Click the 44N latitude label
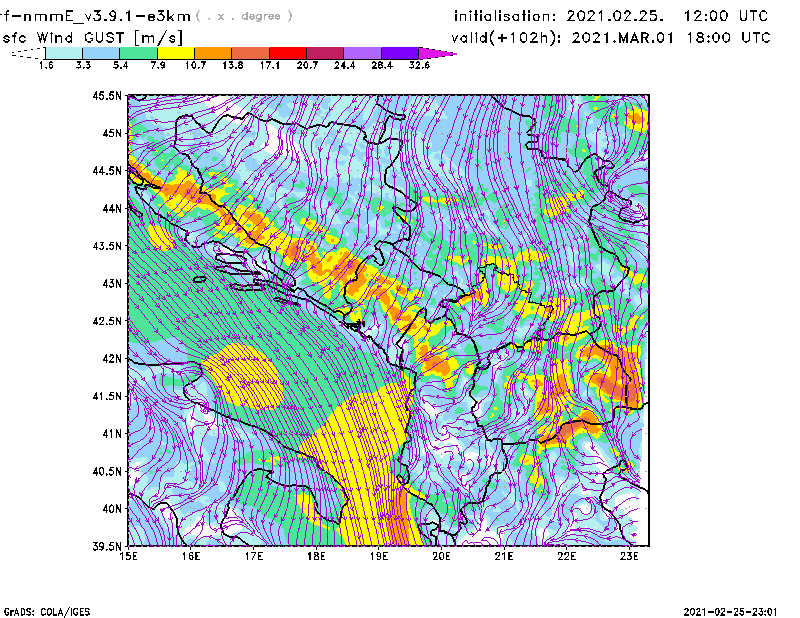Viewport: 800px width, 618px height. (x=112, y=208)
